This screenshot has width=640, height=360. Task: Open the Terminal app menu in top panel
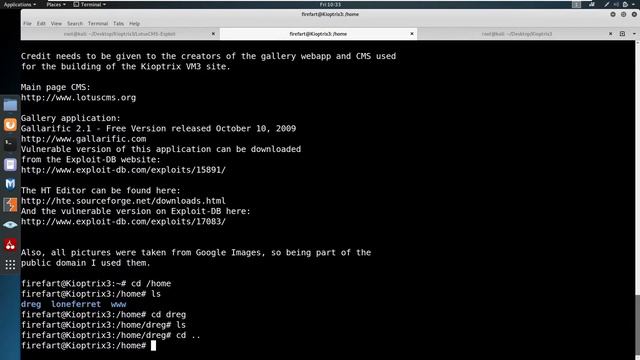coord(90,4)
